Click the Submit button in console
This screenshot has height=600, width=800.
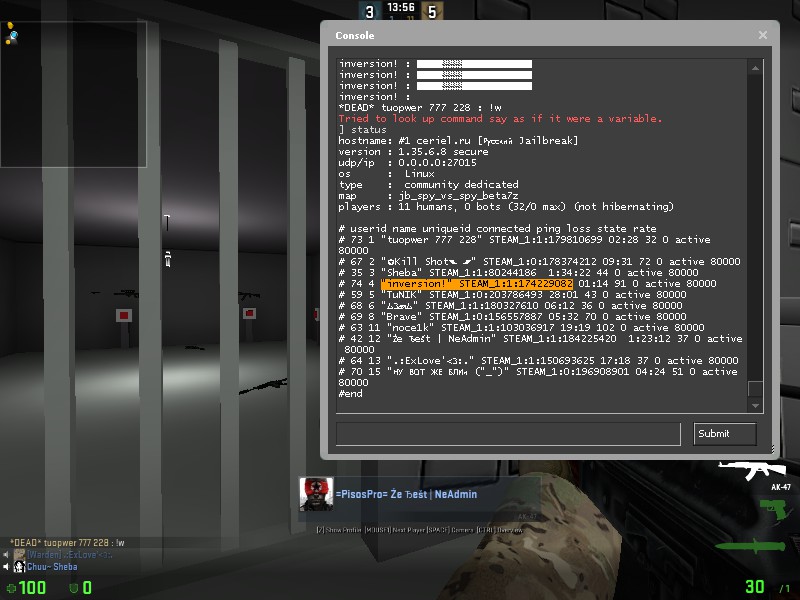pyautogui.click(x=725, y=433)
